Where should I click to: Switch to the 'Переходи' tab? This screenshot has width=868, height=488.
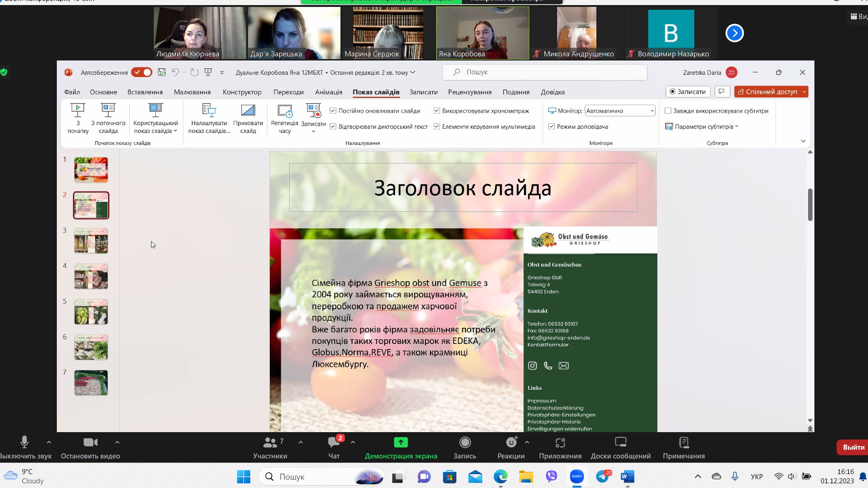click(x=288, y=92)
